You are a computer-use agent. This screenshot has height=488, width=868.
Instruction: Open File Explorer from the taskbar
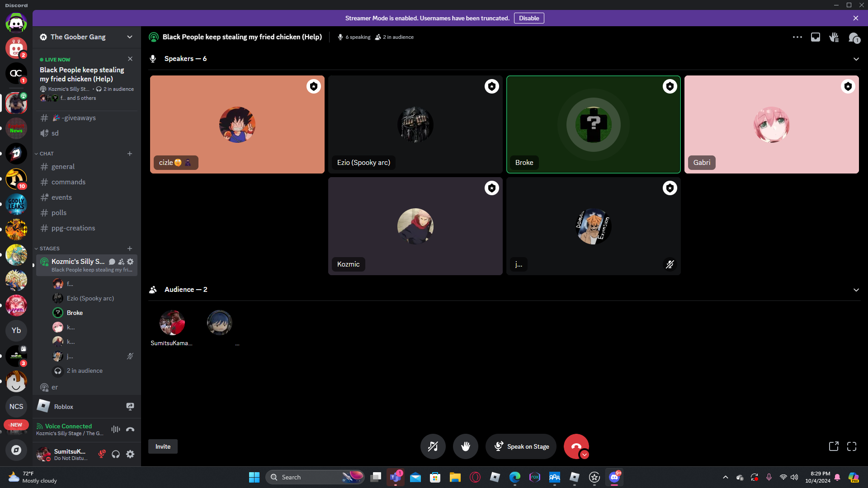coord(455,477)
